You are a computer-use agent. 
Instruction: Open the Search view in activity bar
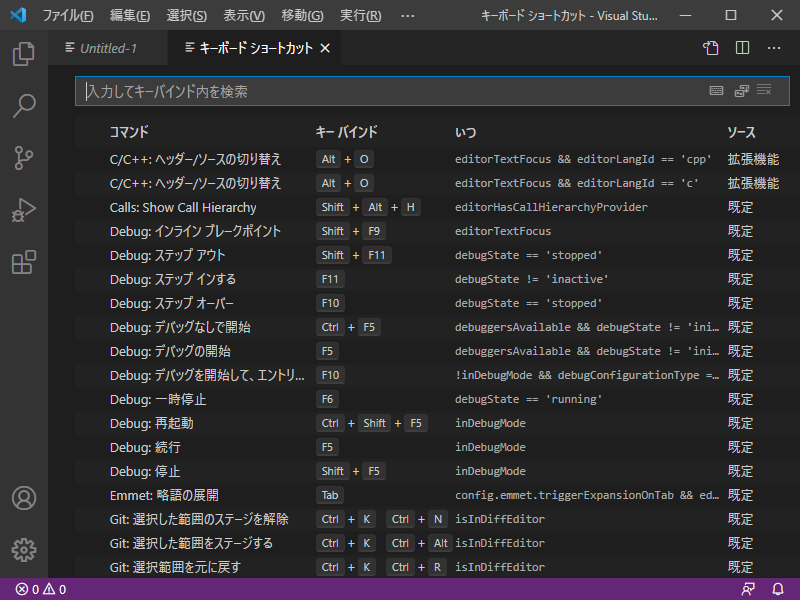tap(24, 105)
